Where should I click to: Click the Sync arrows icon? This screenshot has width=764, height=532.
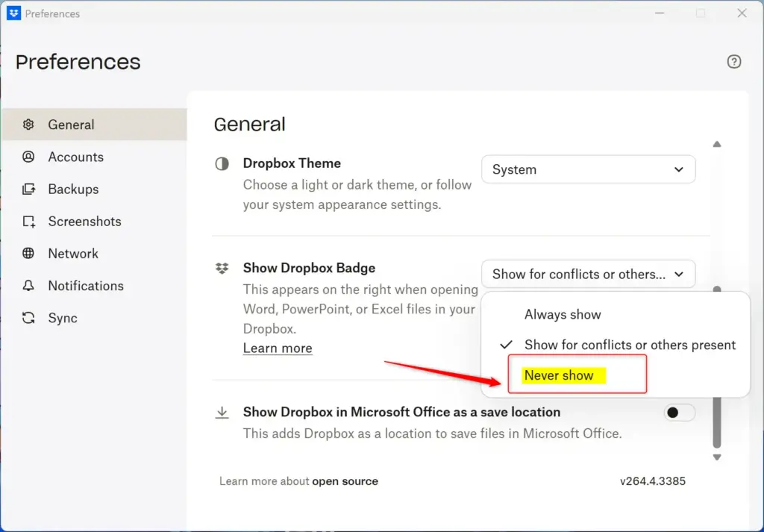tap(28, 318)
